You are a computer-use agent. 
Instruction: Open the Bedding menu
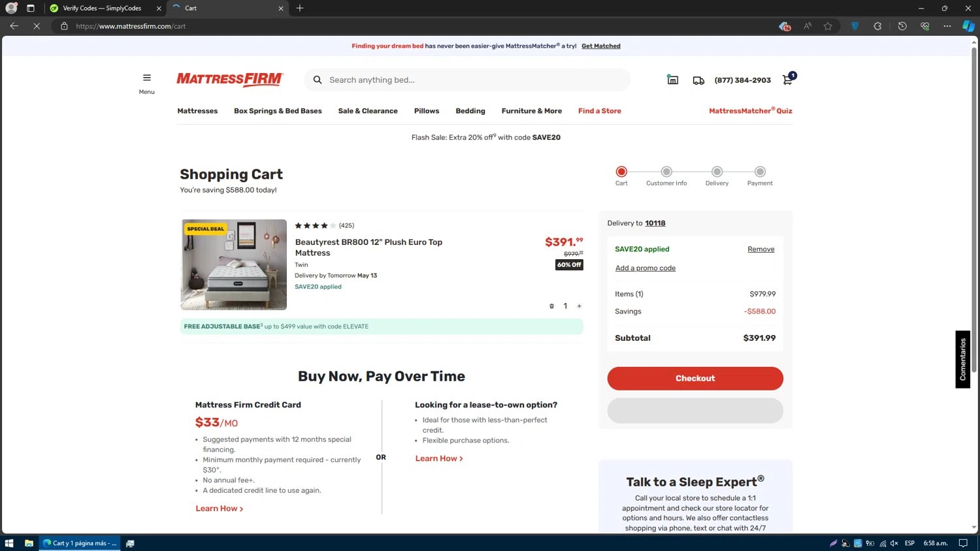[470, 111]
